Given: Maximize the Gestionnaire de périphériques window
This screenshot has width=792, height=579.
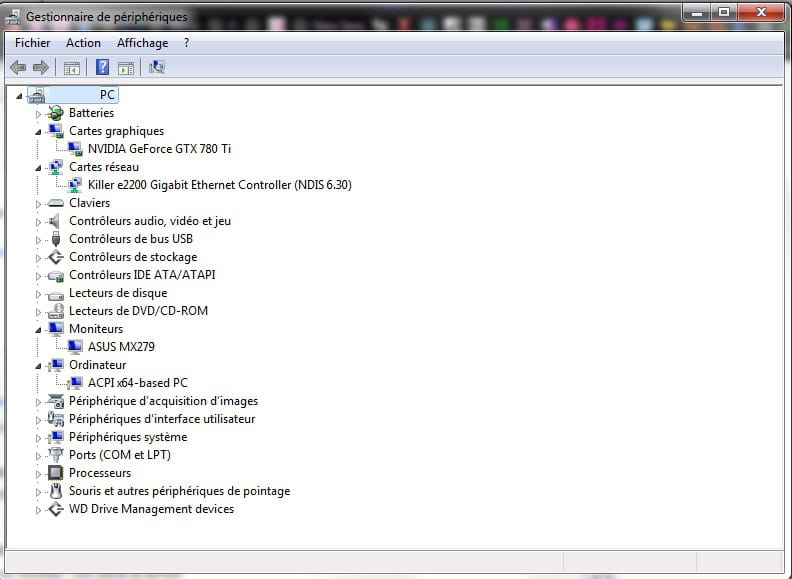Looking at the screenshot, I should tap(724, 12).
